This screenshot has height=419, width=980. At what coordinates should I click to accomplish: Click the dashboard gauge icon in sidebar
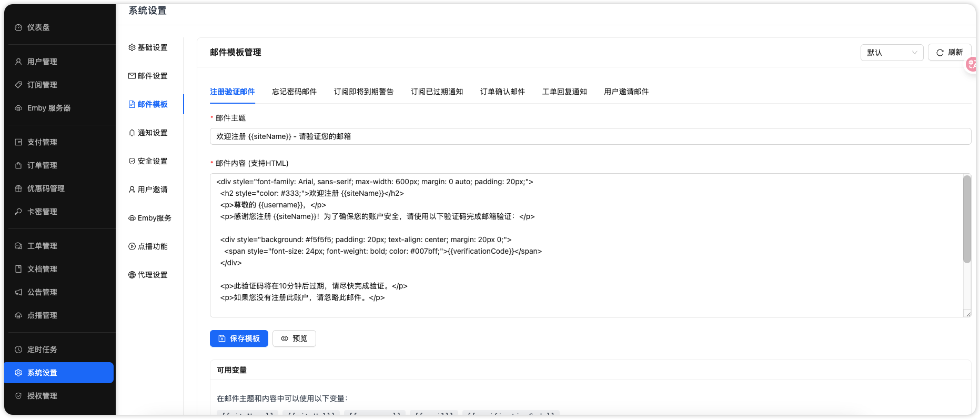click(18, 27)
